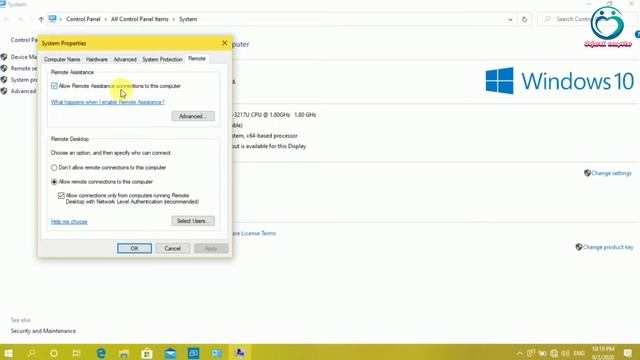Toggle Allow Remote Assistance connections checkbox
The height and width of the screenshot is (360, 640).
click(54, 86)
